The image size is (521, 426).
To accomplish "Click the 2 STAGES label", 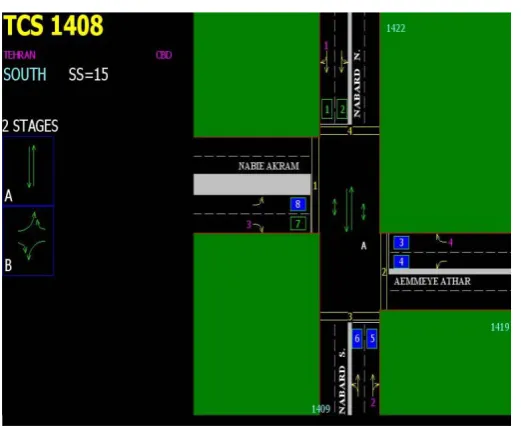I will (30, 126).
